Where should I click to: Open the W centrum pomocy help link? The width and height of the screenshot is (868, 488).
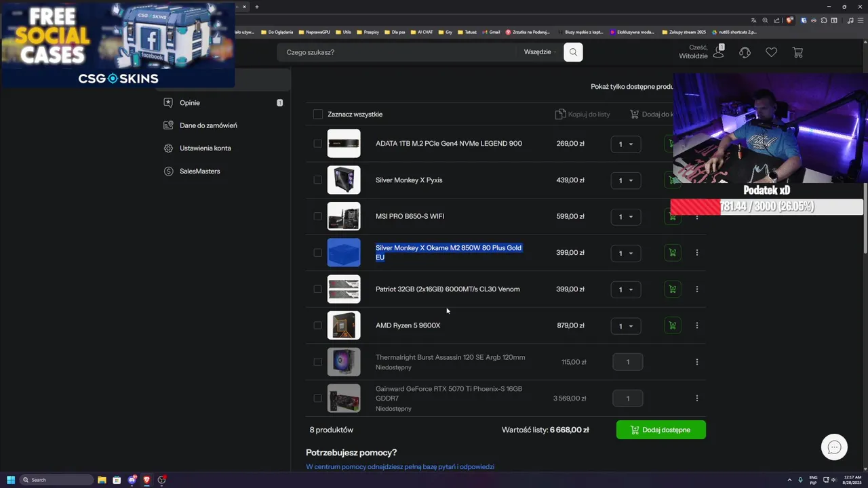(400, 467)
